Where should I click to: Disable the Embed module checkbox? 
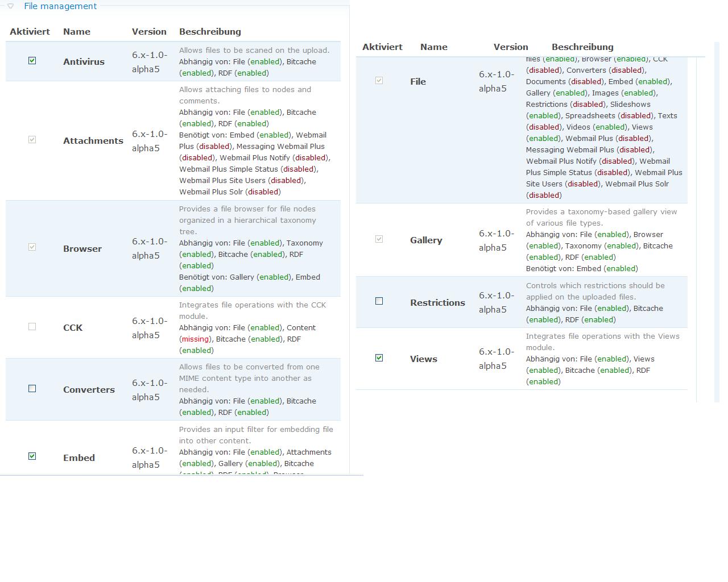pyautogui.click(x=32, y=456)
